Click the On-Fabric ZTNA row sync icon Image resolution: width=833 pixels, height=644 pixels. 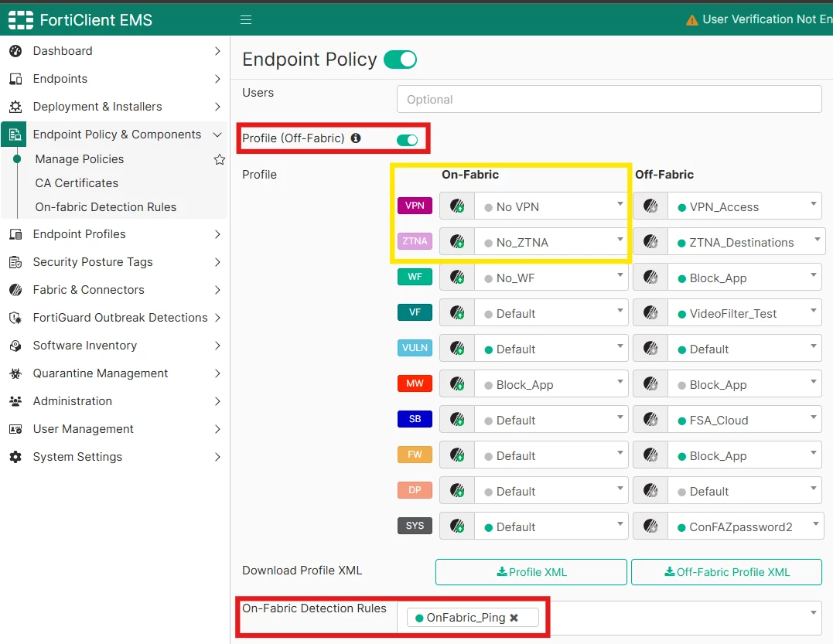coord(457,241)
